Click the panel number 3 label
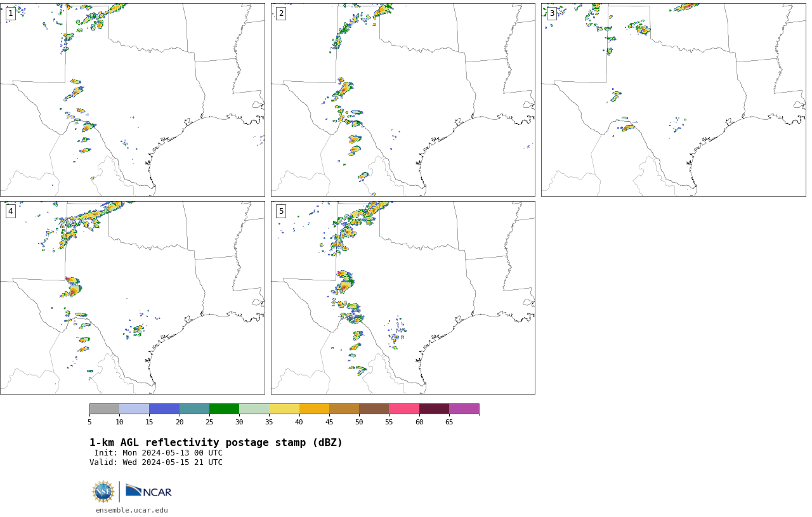The height and width of the screenshot is (517, 812). coord(551,13)
